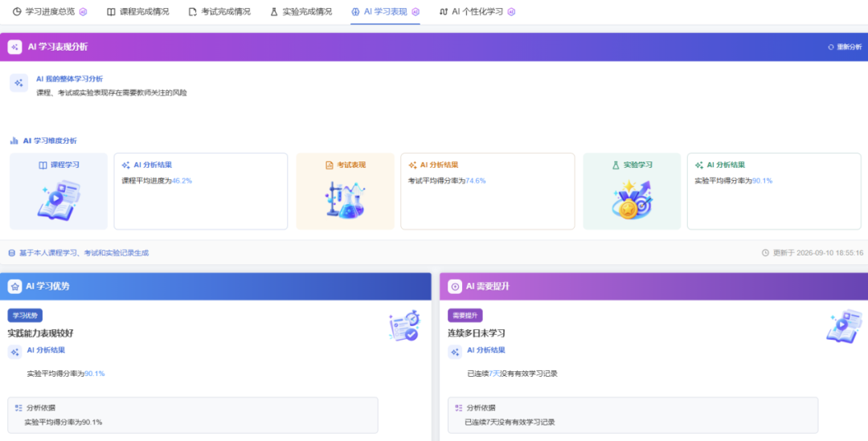Click the 实践能力表现较好 heading

pos(40,333)
